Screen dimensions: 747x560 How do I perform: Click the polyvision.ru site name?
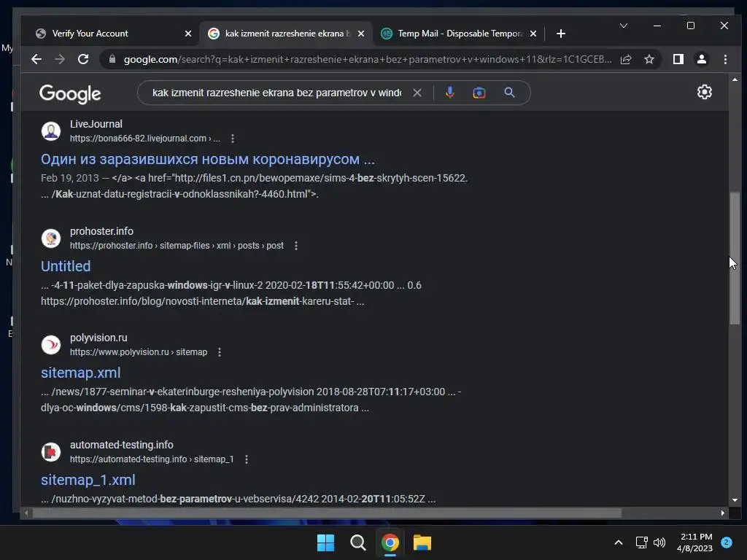pyautogui.click(x=98, y=338)
